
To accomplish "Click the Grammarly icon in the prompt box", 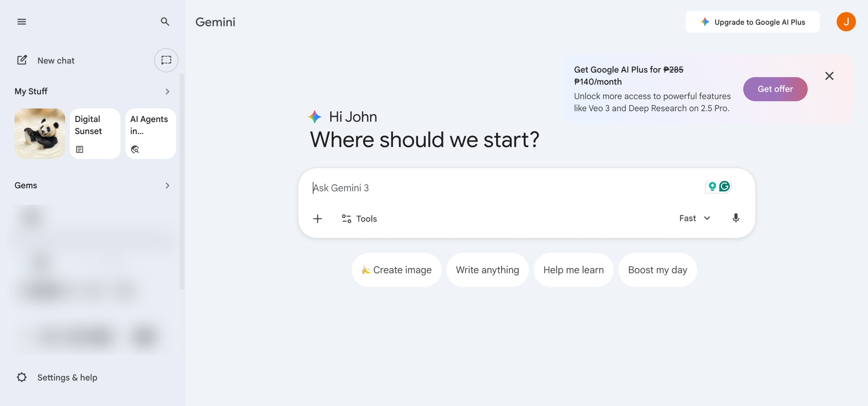I will [x=725, y=186].
